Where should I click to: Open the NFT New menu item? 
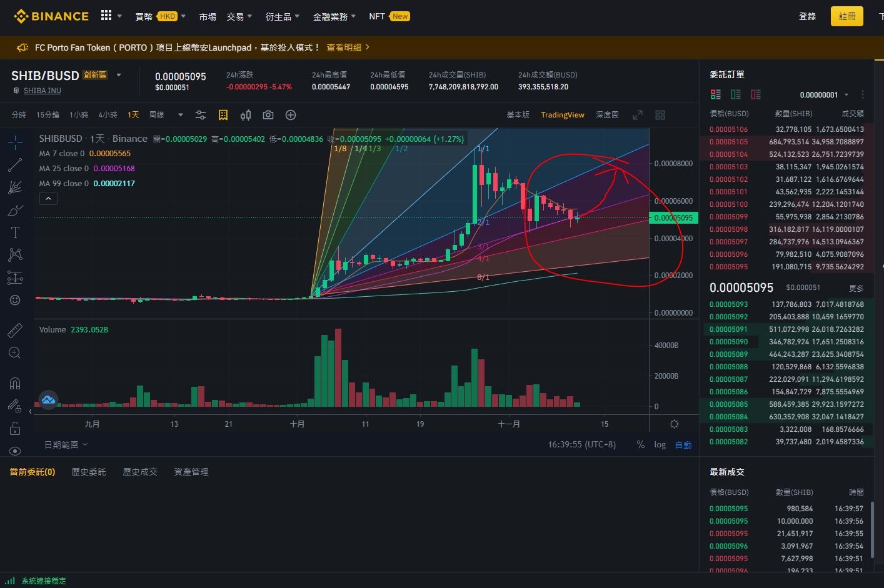(389, 17)
